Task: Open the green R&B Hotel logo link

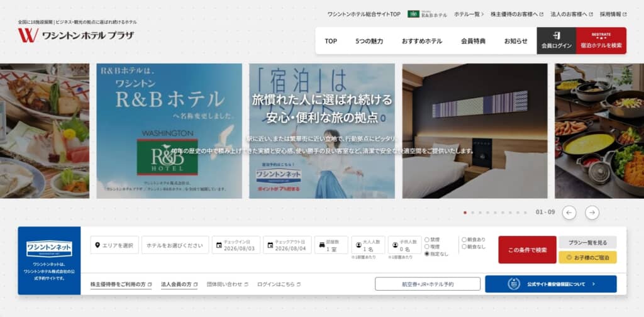Action: tap(427, 14)
